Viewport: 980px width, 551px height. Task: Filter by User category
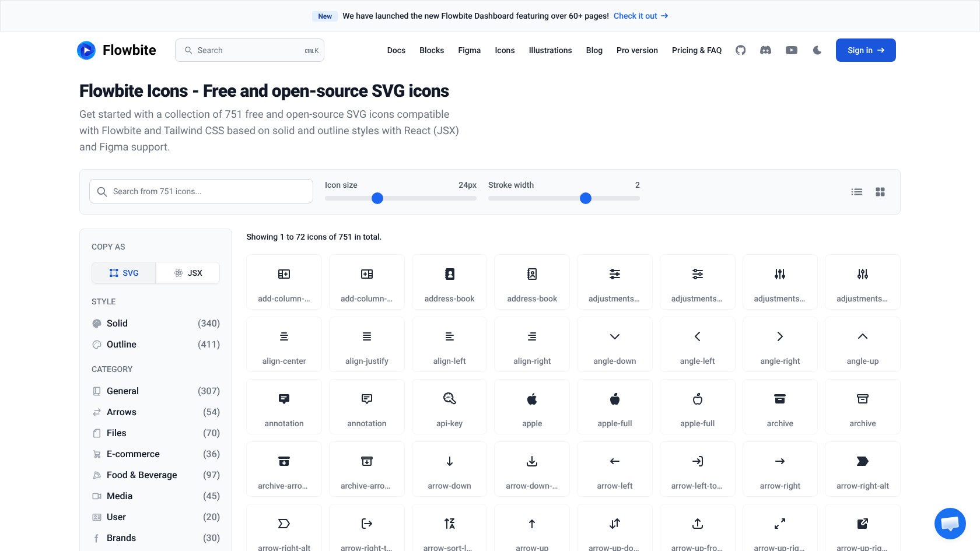[x=156, y=517]
